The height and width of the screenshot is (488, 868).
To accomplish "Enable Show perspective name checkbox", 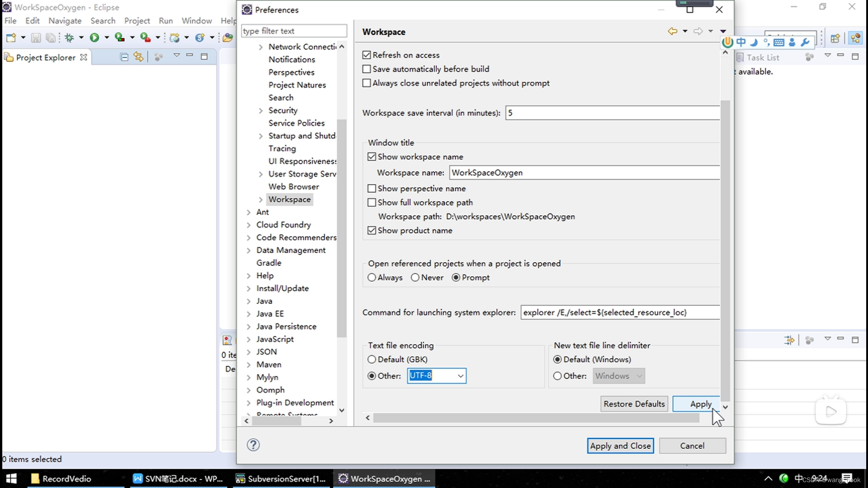I will [372, 188].
